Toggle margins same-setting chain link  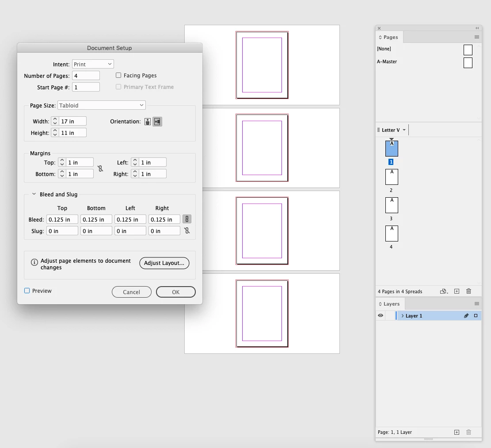point(100,168)
